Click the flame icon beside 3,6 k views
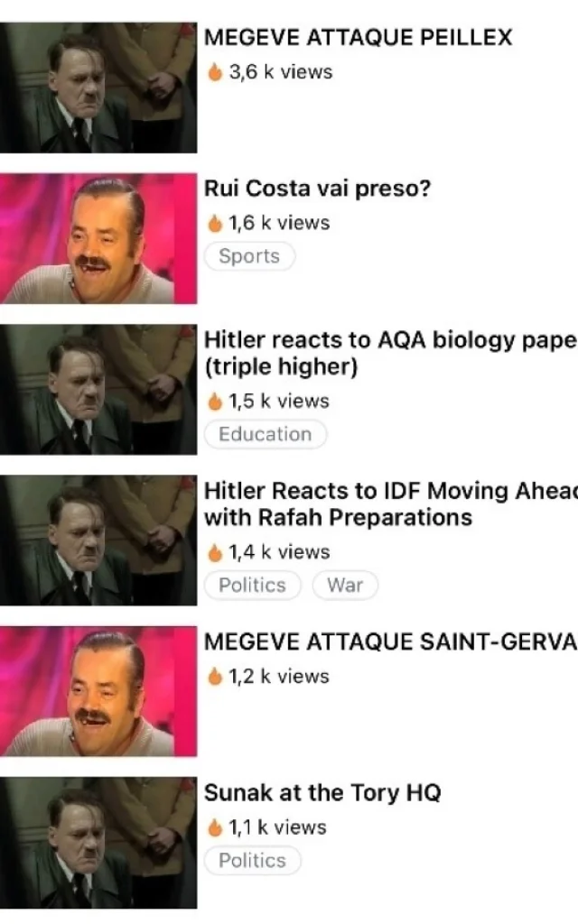Image resolution: width=578 pixels, height=924 pixels. (215, 72)
